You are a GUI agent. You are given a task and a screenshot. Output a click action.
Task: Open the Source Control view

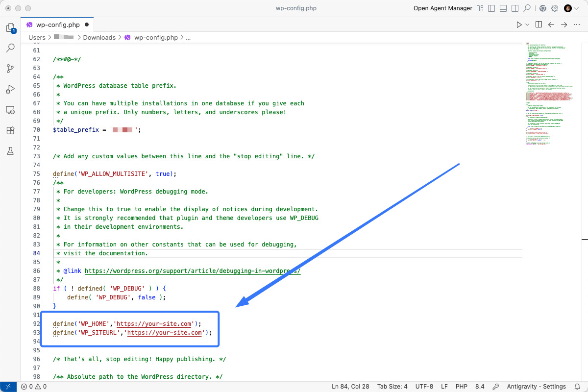(x=10, y=69)
